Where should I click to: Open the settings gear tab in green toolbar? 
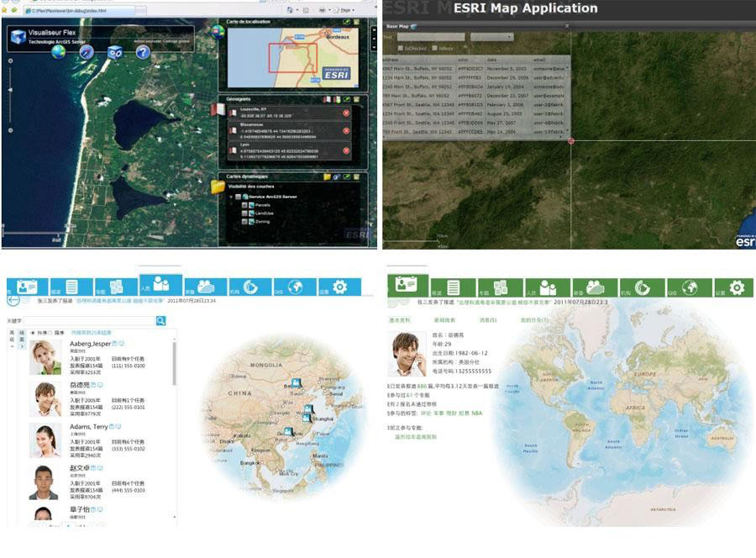[x=735, y=287]
